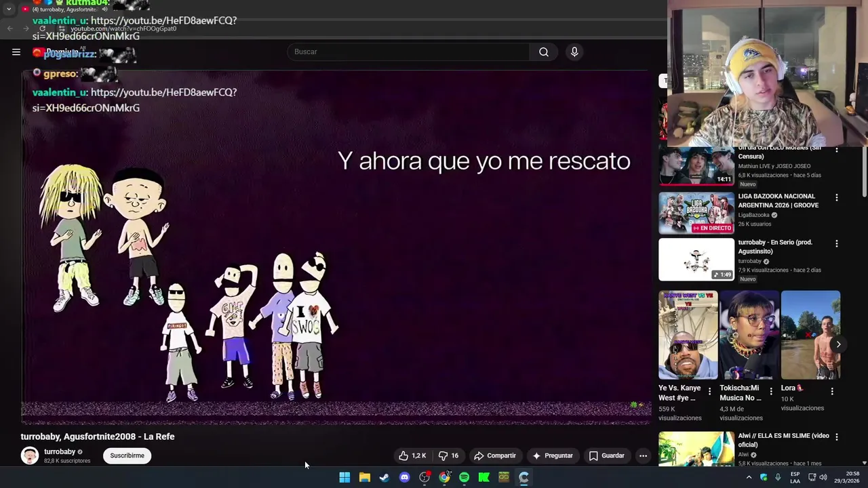Open Un día con LULU Morales thumbnail
This screenshot has height=488, width=868.
tap(696, 165)
